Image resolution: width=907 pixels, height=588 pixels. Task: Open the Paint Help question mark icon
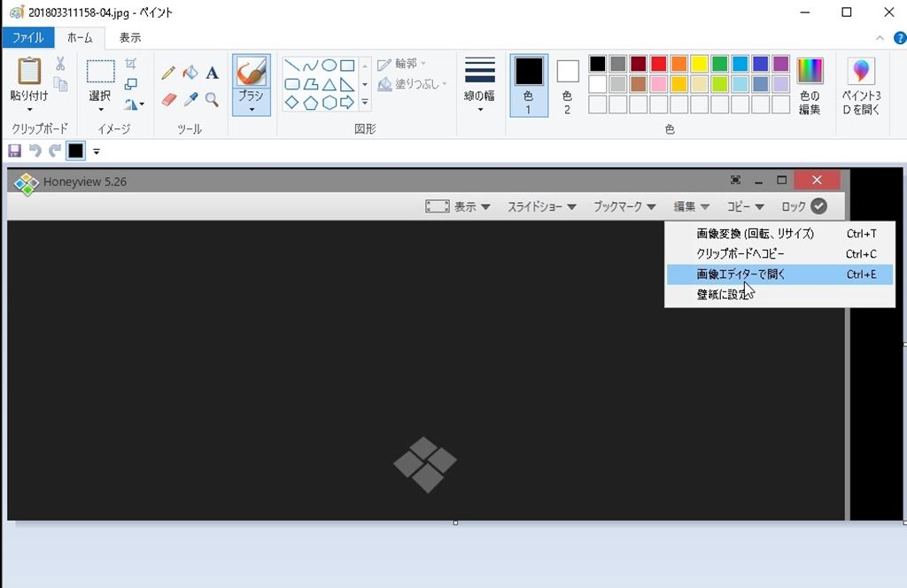[898, 38]
